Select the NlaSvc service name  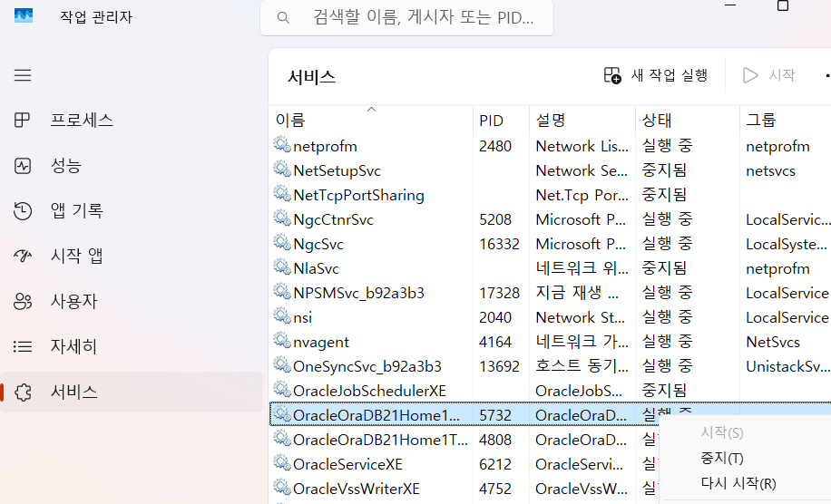316,268
